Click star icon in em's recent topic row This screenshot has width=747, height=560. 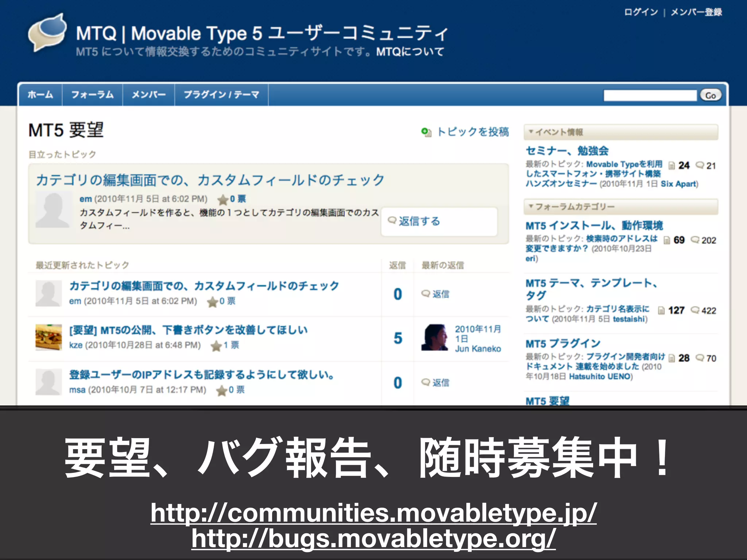tap(212, 302)
